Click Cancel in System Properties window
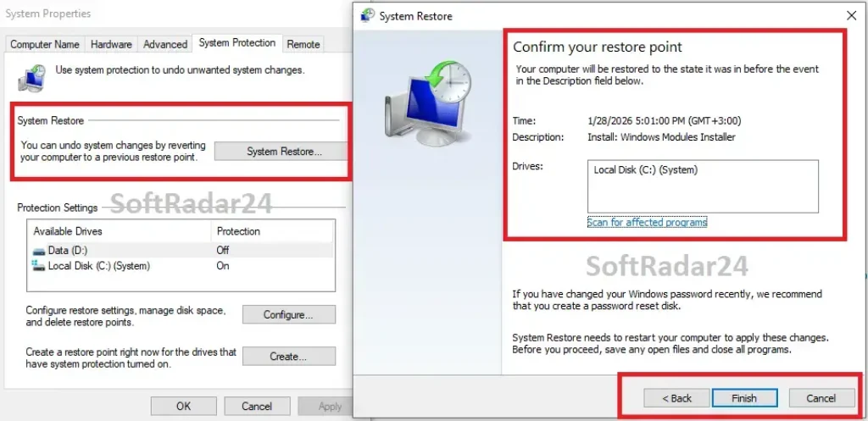 (x=257, y=406)
